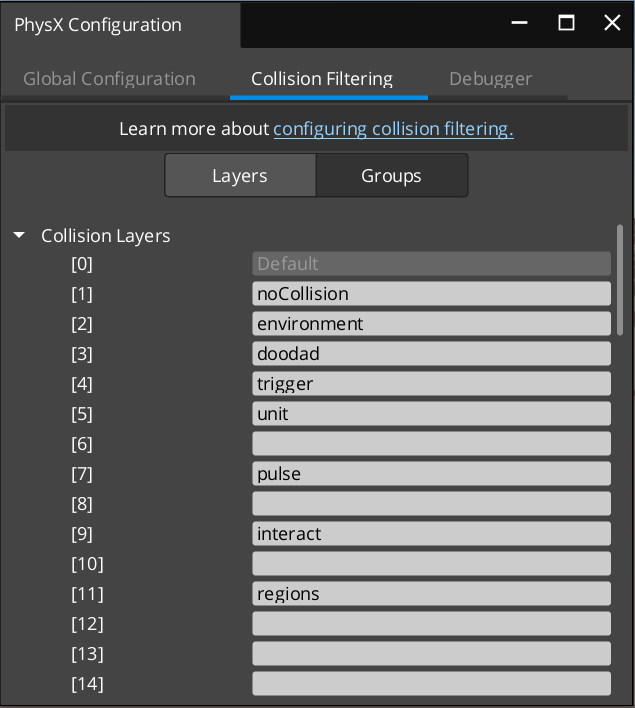Open the configuring collision filtering link
Viewport: 635px width, 708px height.
(393, 129)
